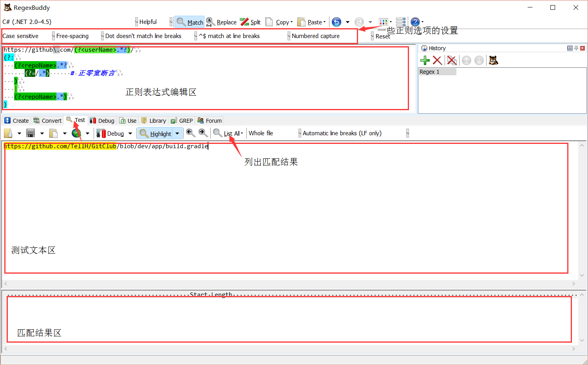Click test area scroll right arrow
The height and width of the screenshot is (365, 588).
[574, 283]
